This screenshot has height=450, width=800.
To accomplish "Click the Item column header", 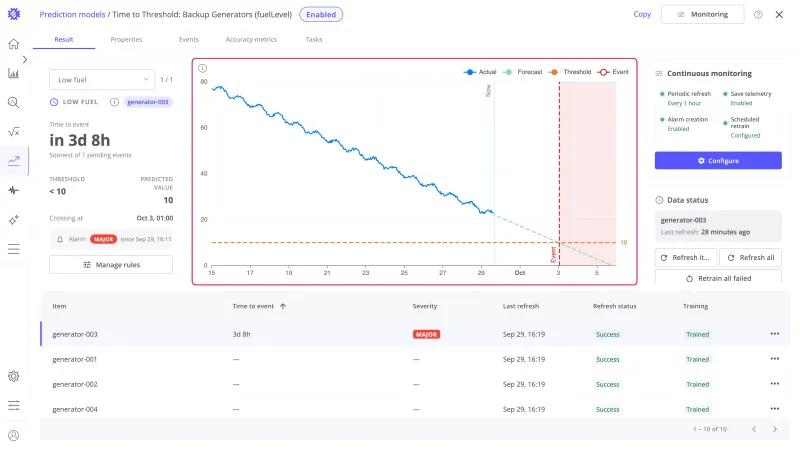I will point(59,306).
